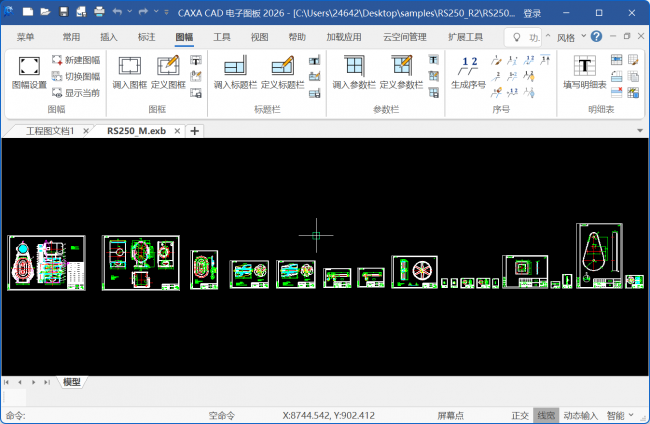The image size is (650, 424).
Task: Open the 智能 snap mode dropdown
Action: (619, 415)
